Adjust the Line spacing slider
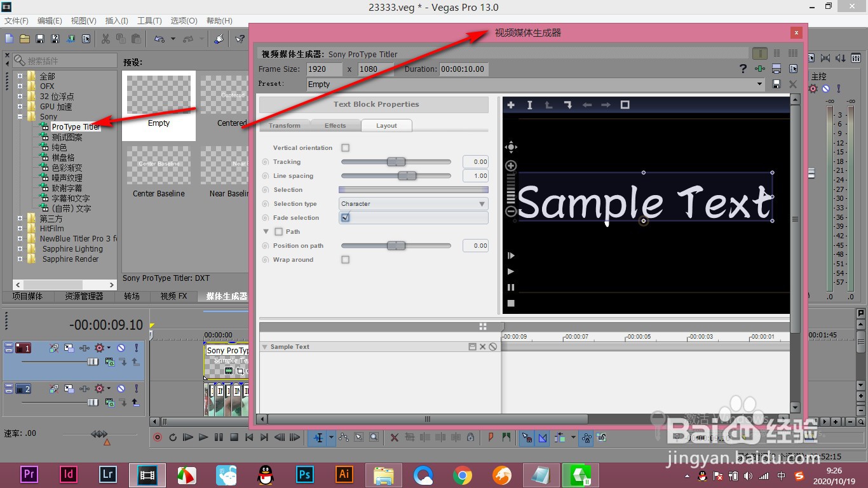Viewport: 868px width, 488px height. click(x=396, y=176)
